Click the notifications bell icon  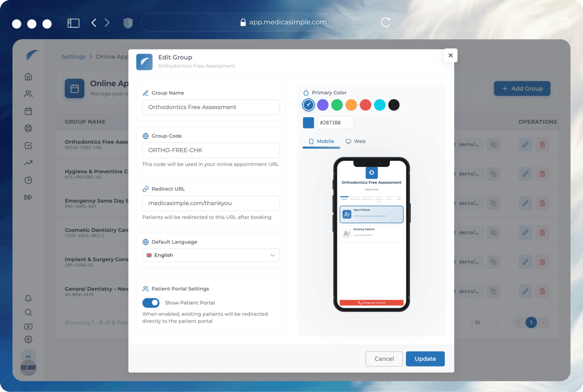click(29, 299)
